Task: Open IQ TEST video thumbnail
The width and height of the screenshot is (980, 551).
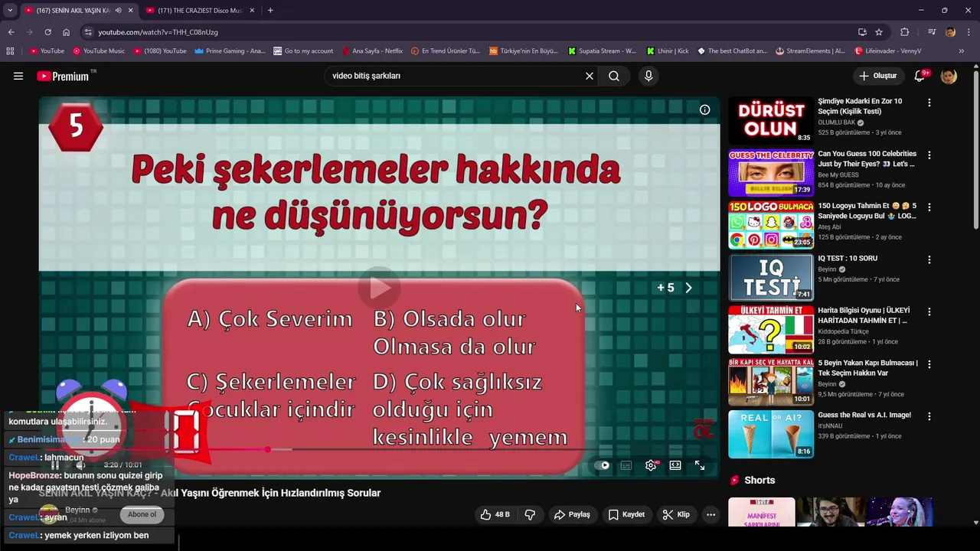Action: tap(771, 277)
